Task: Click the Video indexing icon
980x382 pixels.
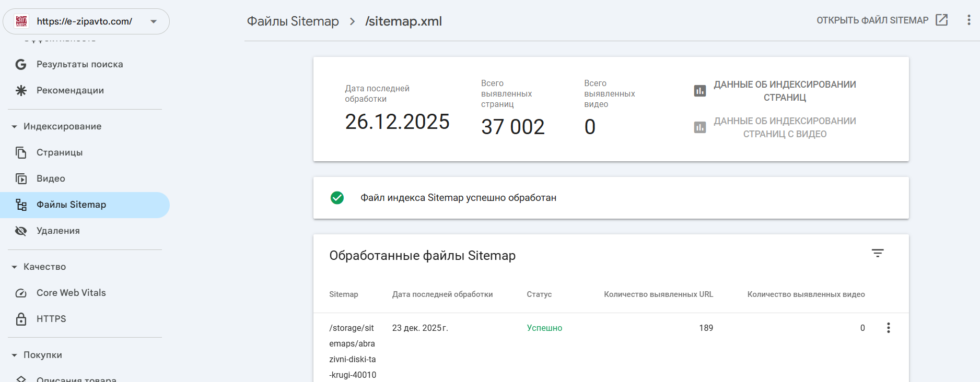Action: click(21, 178)
